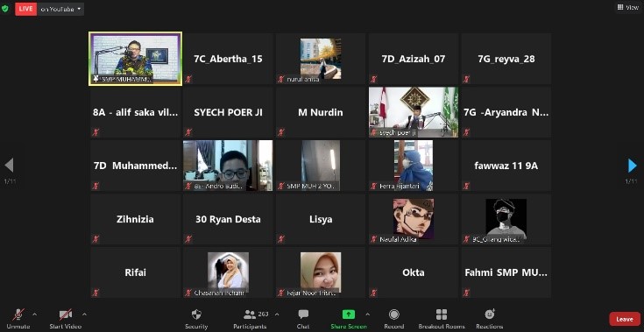Click muted mic icon on 8A - alif saka tile

[96, 132]
